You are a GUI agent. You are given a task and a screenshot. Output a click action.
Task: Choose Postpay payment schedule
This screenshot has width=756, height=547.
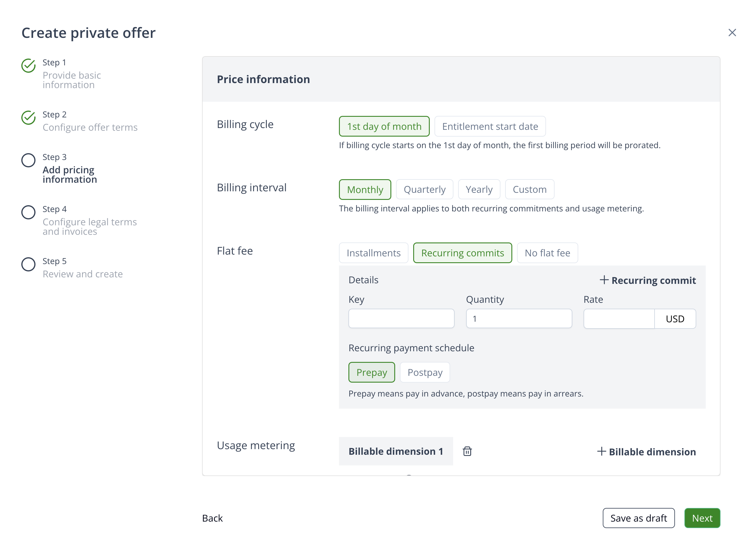[x=425, y=372]
